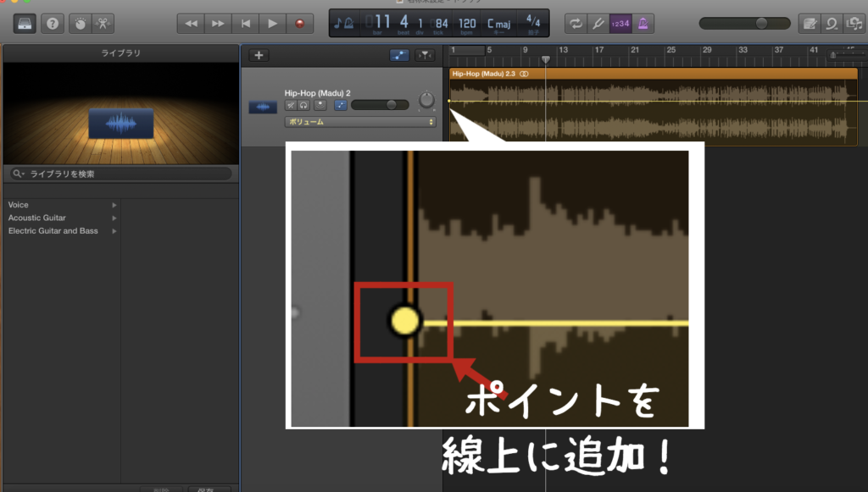Click the Hip-Hop (Madu) 2 track name
868x492 pixels.
[317, 93]
